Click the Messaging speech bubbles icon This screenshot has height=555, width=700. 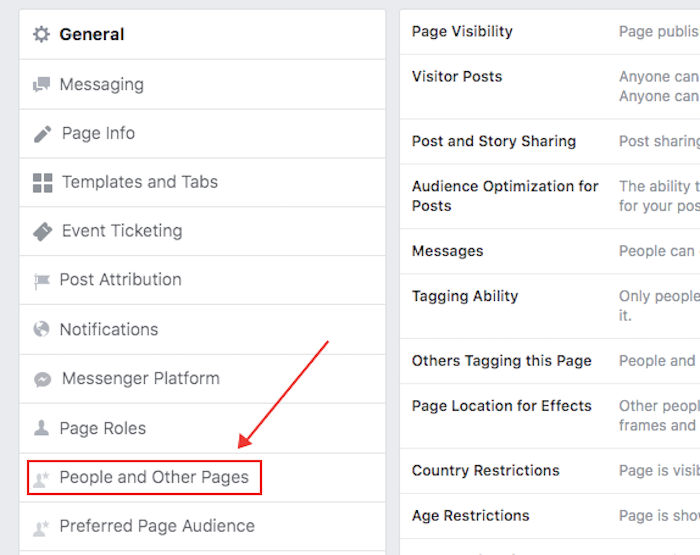(41, 85)
